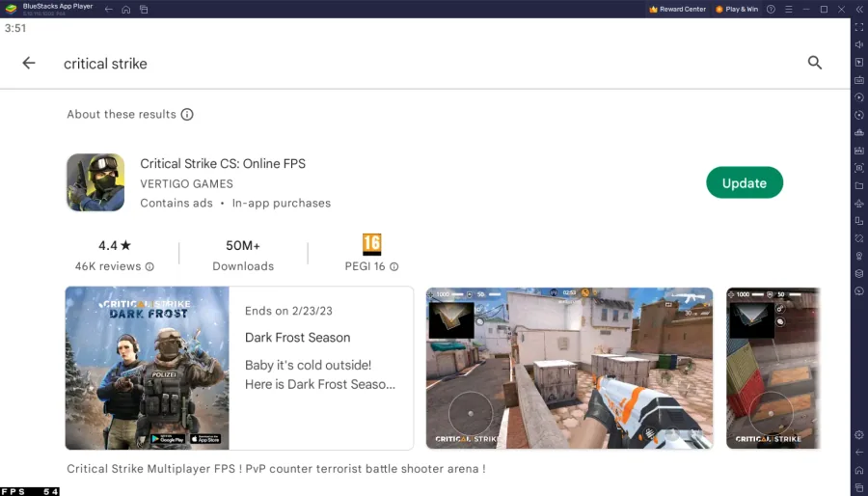Click 'In-app purchases' label
868x496 pixels.
pos(282,204)
